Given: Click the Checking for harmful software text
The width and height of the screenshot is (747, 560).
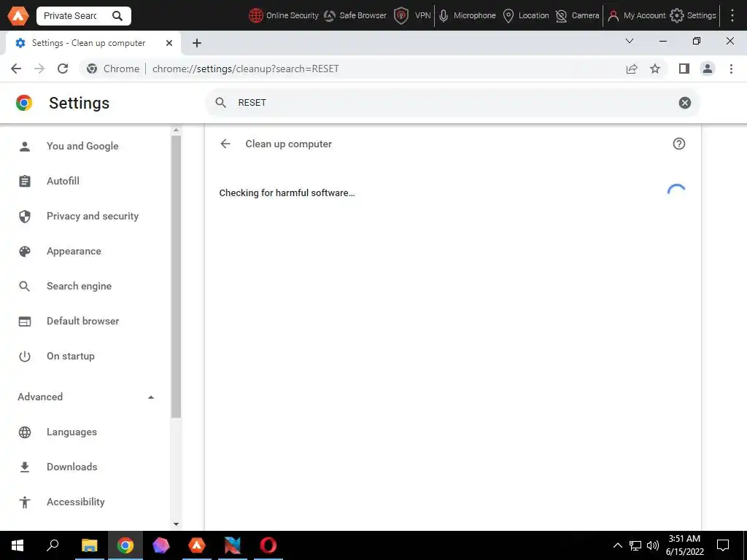Looking at the screenshot, I should [287, 192].
